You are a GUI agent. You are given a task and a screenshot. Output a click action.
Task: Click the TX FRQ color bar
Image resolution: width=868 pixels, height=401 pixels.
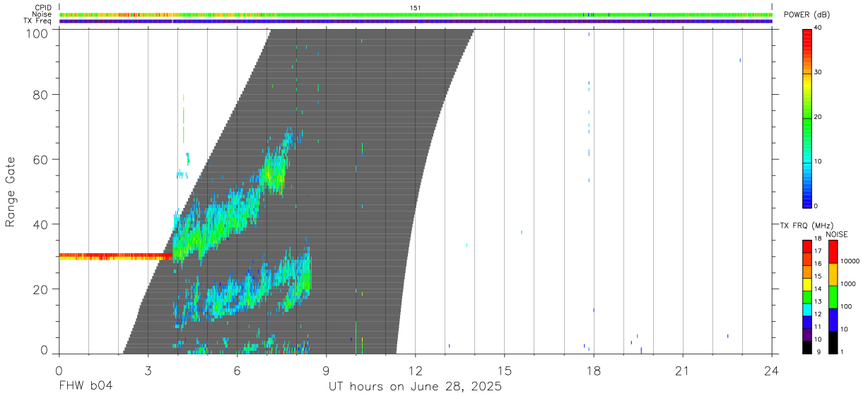[807, 296]
